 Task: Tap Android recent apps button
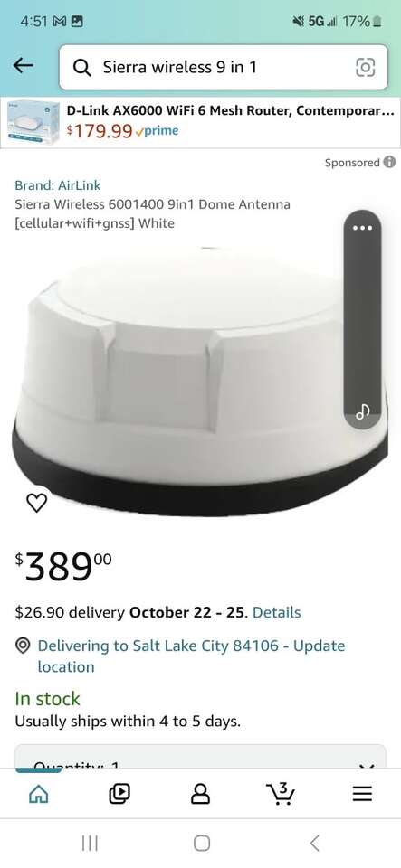[90, 843]
